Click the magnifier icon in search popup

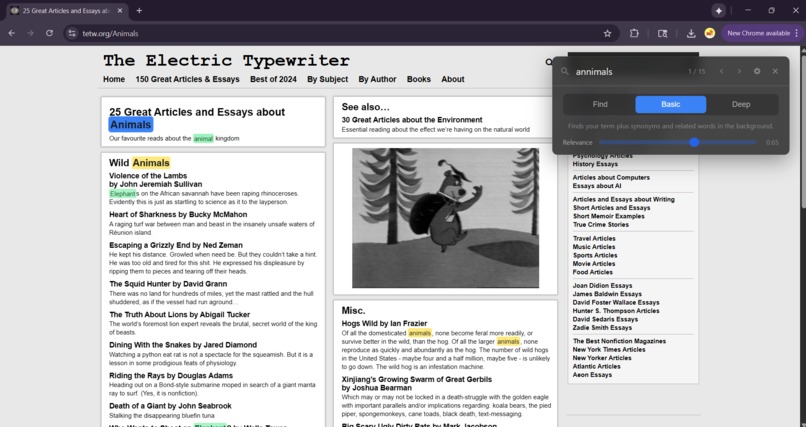point(564,71)
